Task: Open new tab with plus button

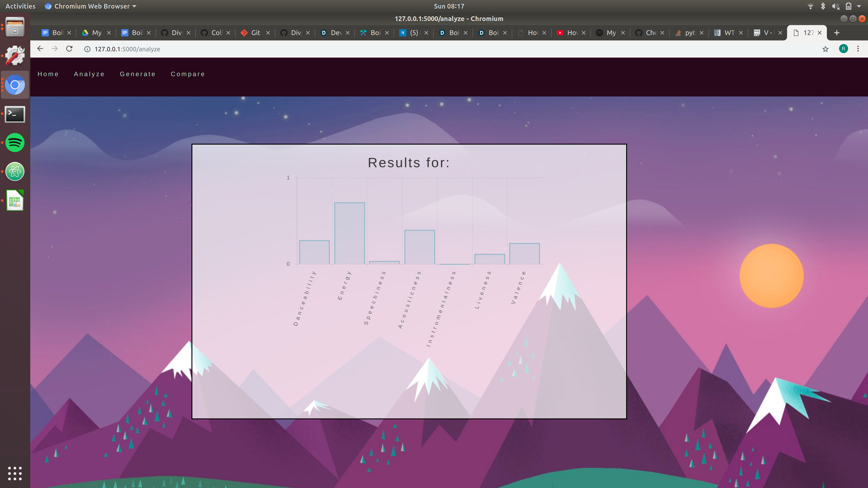Action: [x=837, y=33]
